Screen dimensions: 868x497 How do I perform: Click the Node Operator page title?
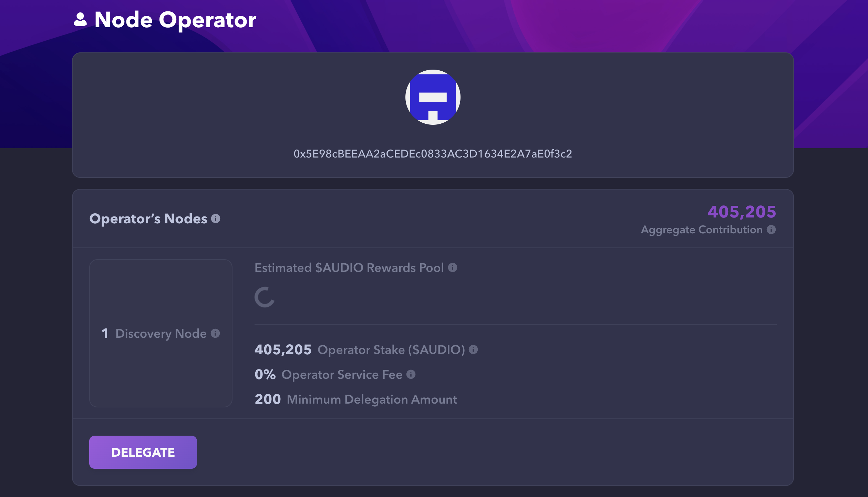[x=175, y=20]
